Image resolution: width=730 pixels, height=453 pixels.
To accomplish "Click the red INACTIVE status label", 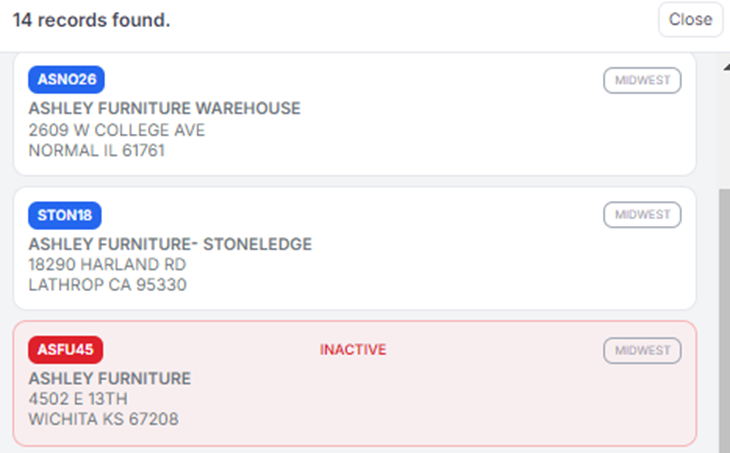I will pyautogui.click(x=353, y=350).
